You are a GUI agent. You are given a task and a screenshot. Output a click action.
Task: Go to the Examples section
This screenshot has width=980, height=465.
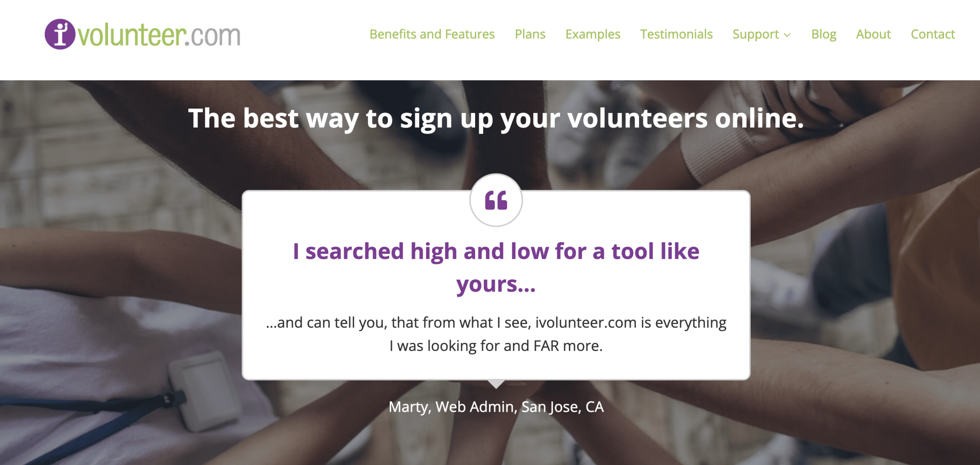click(x=592, y=34)
